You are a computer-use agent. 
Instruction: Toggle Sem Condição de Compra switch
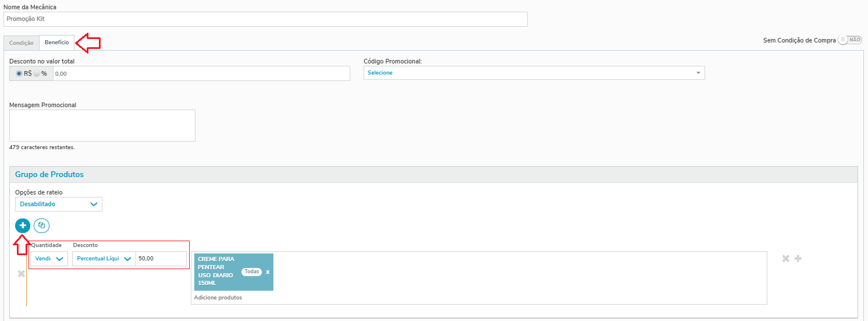pyautogui.click(x=849, y=40)
